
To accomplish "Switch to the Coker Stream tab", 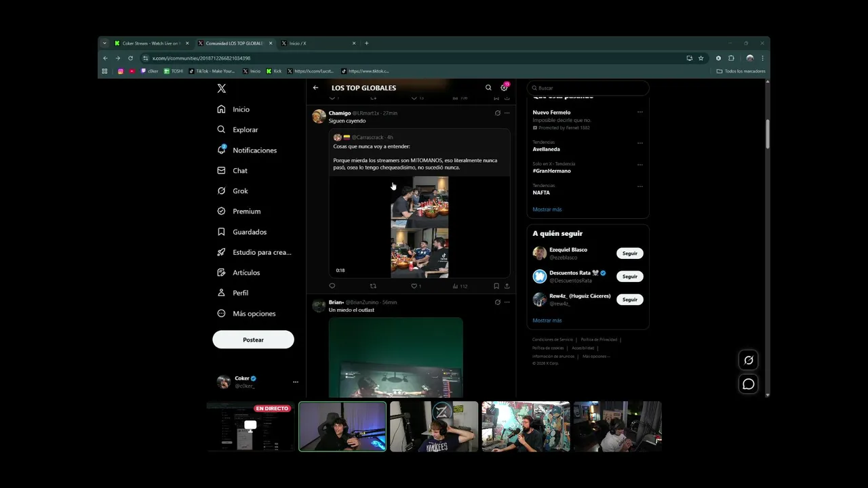I will pos(151,43).
